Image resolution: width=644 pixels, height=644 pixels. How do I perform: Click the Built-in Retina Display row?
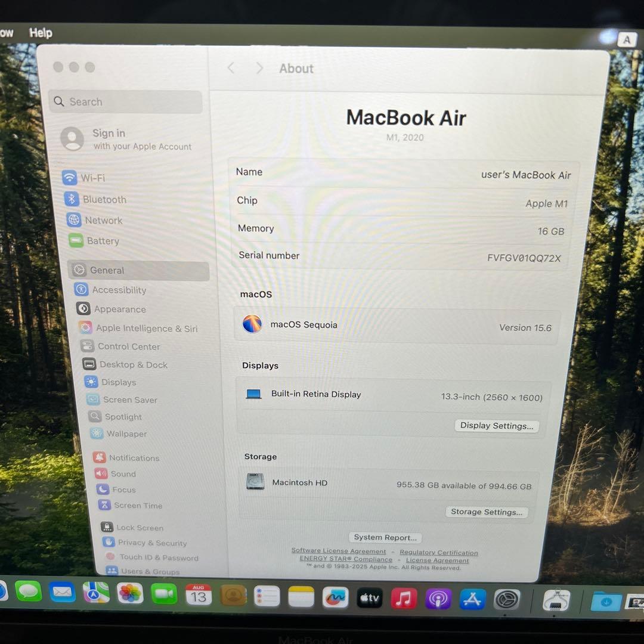[394, 395]
